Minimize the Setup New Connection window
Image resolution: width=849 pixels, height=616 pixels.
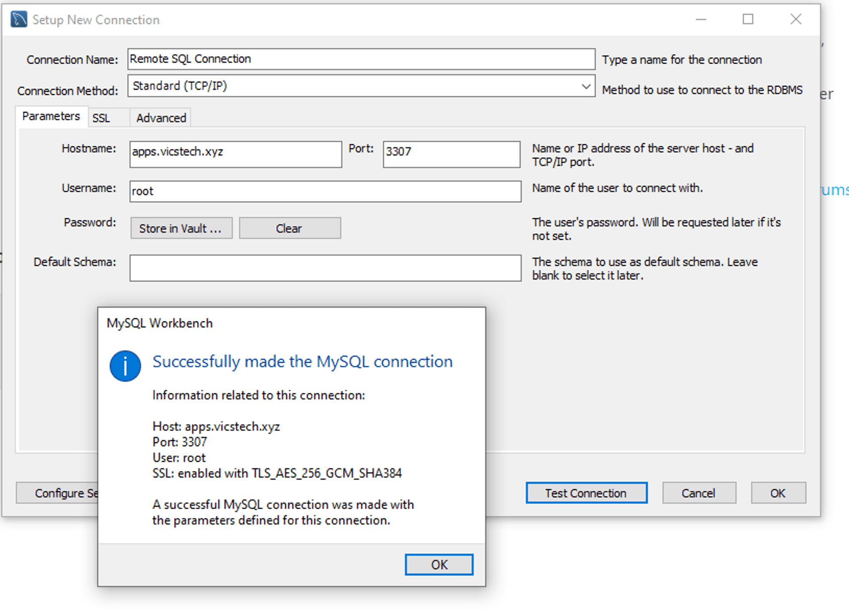click(x=701, y=19)
